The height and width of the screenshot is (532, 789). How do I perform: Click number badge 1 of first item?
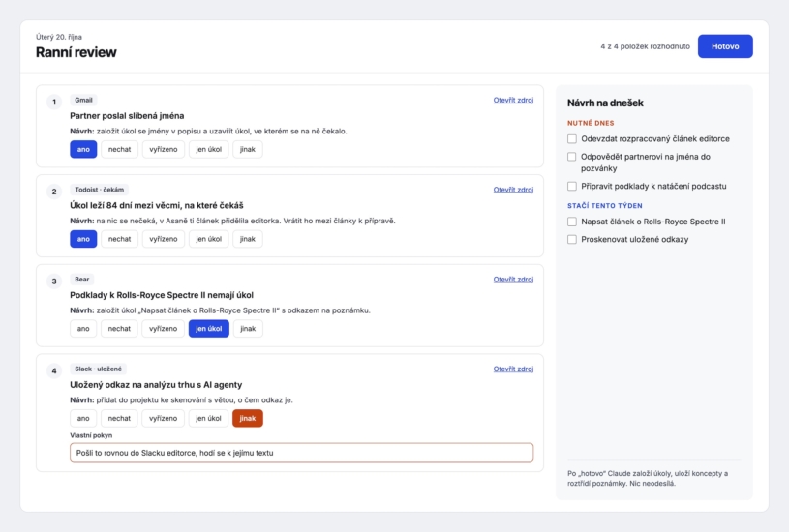tap(54, 103)
